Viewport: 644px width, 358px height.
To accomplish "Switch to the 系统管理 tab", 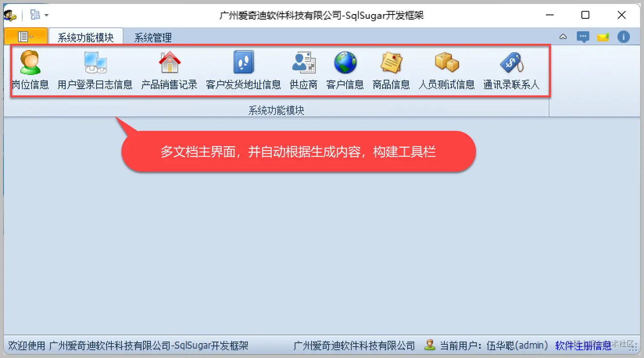I will click(x=153, y=38).
